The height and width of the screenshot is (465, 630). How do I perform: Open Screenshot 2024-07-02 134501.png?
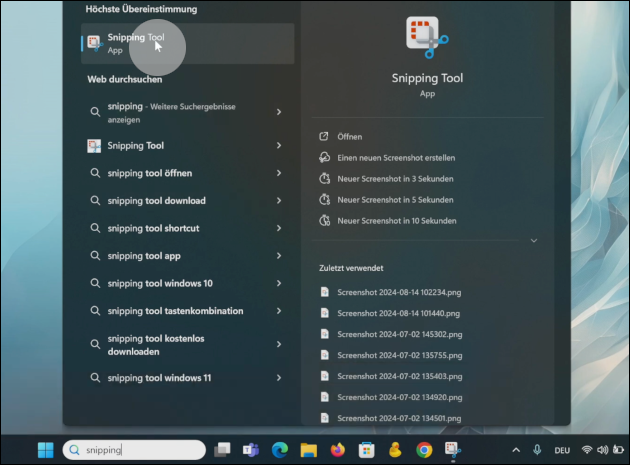399,418
